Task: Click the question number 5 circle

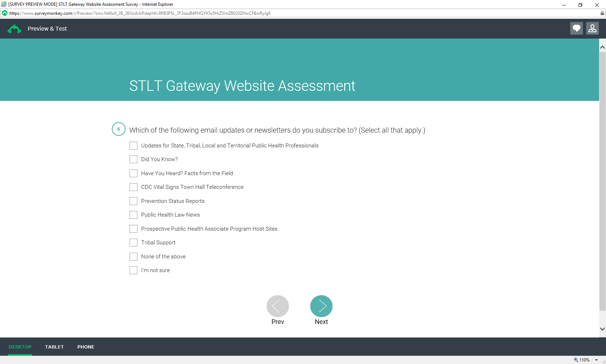Action: click(x=119, y=129)
